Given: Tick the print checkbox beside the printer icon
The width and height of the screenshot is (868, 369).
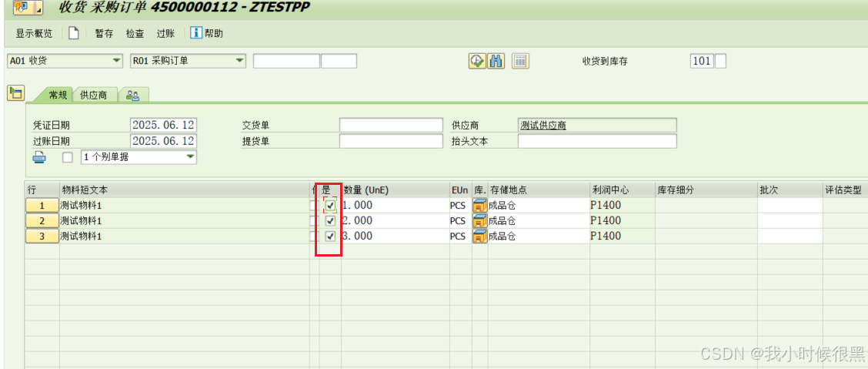Looking at the screenshot, I should click(68, 157).
